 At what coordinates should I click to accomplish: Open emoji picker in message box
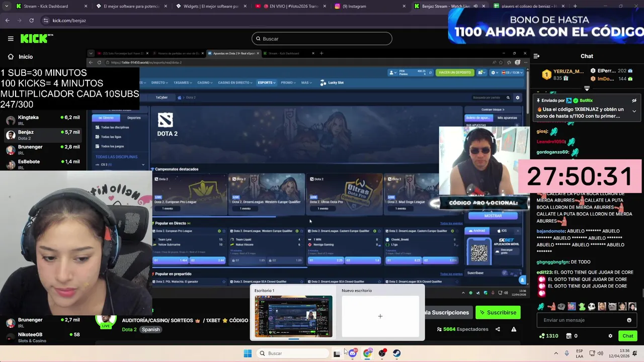coord(629,320)
